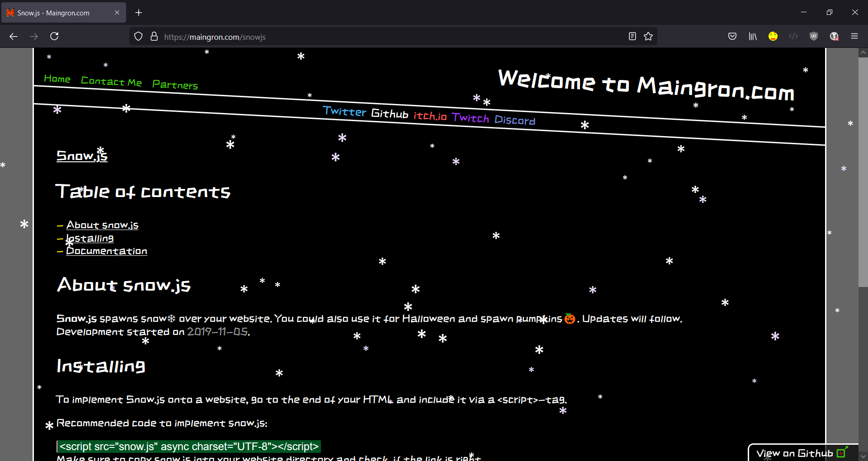Go back to the previous page
868x461 pixels.
coord(14,37)
